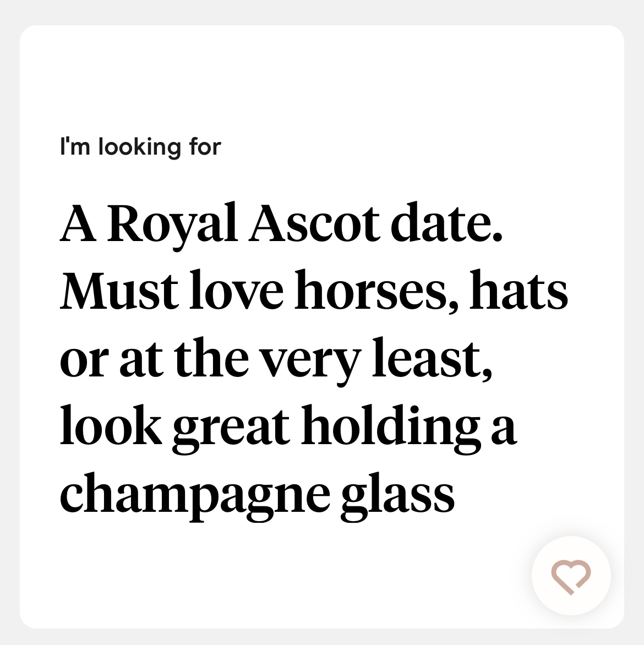Image resolution: width=644 pixels, height=645 pixels.
Task: Select the "I'm looking for" prompt heading
Action: coord(141,147)
